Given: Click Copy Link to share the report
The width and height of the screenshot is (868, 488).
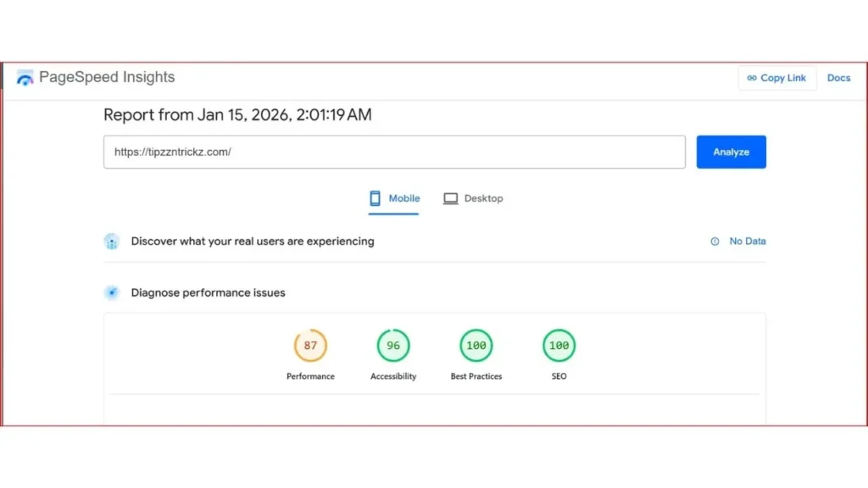Looking at the screenshot, I should point(777,77).
